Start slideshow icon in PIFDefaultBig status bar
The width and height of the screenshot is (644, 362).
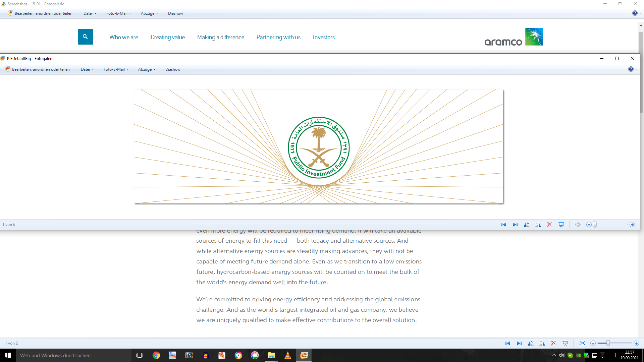561,225
